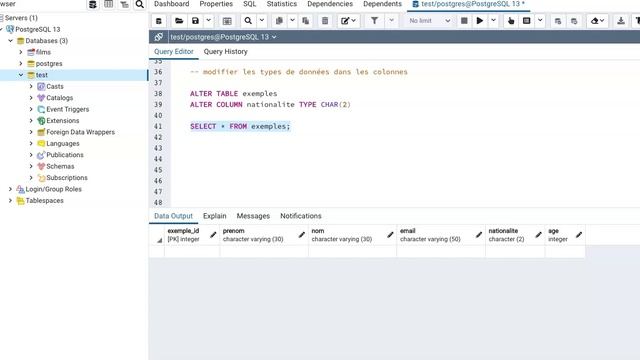Open the Messages results tab
The image size is (640, 360).
(253, 216)
